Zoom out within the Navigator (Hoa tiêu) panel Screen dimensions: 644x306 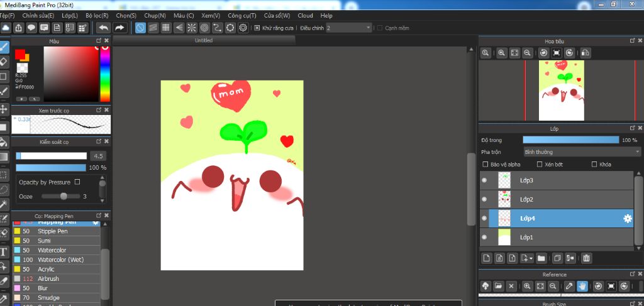click(x=528, y=53)
